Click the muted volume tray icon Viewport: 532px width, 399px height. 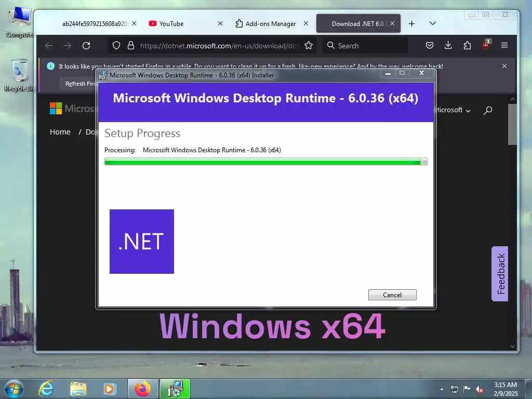[480, 390]
